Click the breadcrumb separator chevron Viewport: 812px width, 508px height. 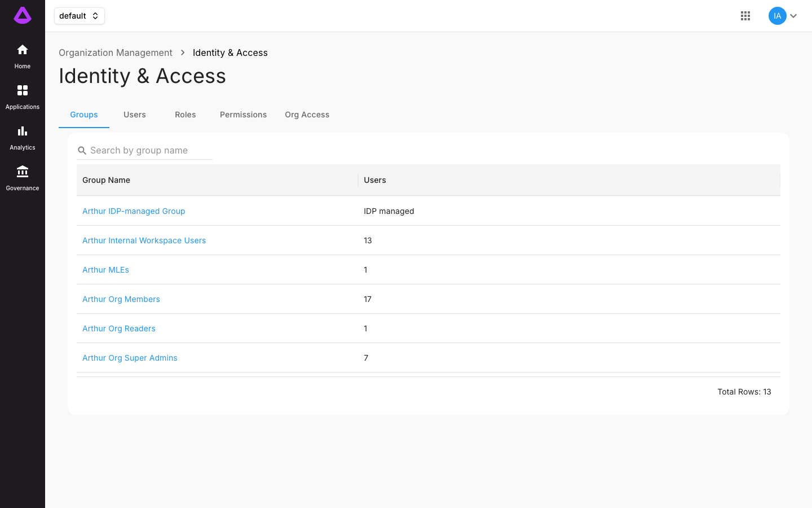coord(183,52)
